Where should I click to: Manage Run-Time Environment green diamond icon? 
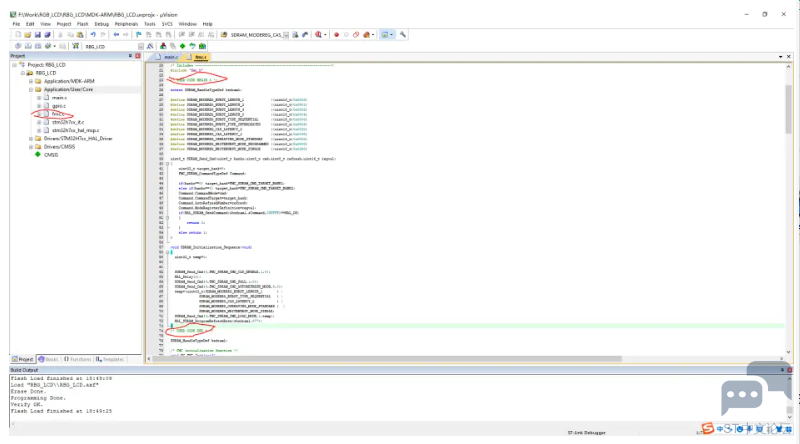point(182,46)
